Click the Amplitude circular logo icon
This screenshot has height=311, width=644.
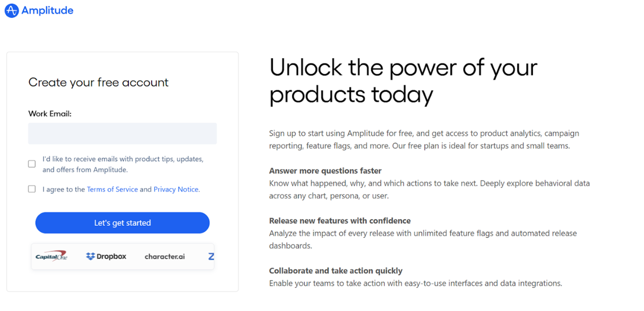point(12,10)
